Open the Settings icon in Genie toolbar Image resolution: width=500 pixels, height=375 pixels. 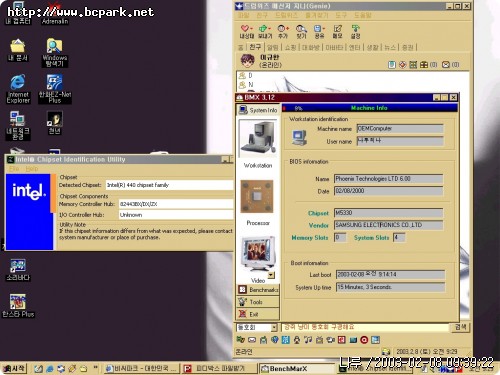(x=355, y=31)
